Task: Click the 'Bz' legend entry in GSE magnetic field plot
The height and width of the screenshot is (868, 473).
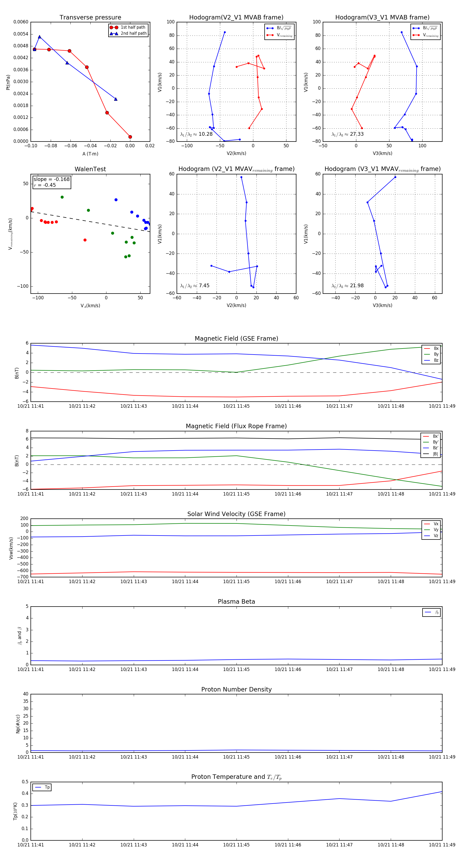Action: (431, 360)
